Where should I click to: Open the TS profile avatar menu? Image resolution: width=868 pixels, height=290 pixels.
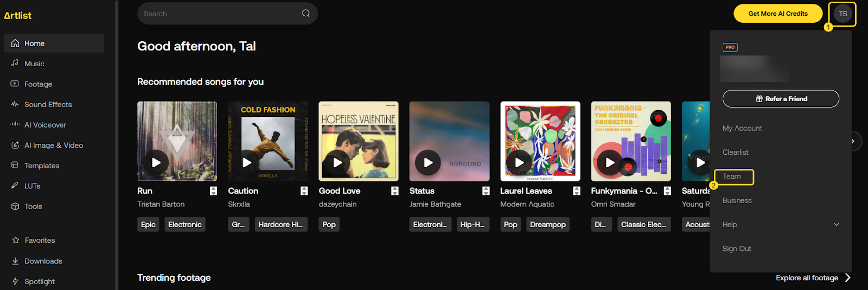click(x=843, y=14)
